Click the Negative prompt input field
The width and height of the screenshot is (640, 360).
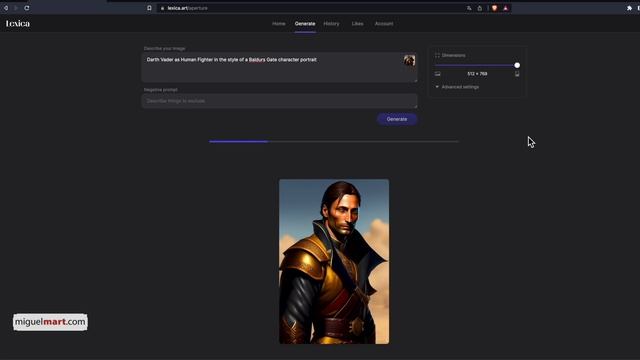tap(280, 101)
